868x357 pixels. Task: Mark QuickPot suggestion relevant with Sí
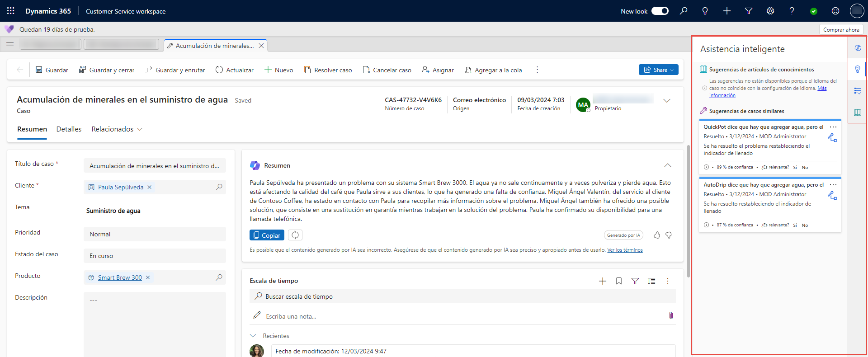(795, 167)
